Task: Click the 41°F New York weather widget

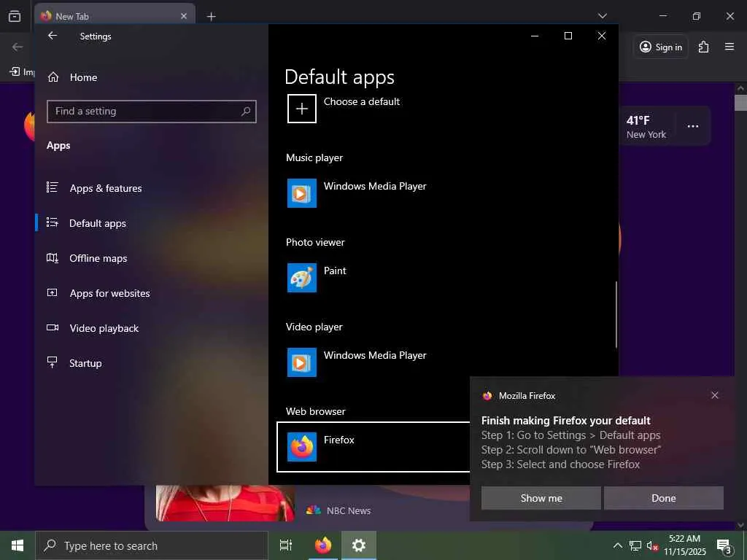Action: point(646,127)
